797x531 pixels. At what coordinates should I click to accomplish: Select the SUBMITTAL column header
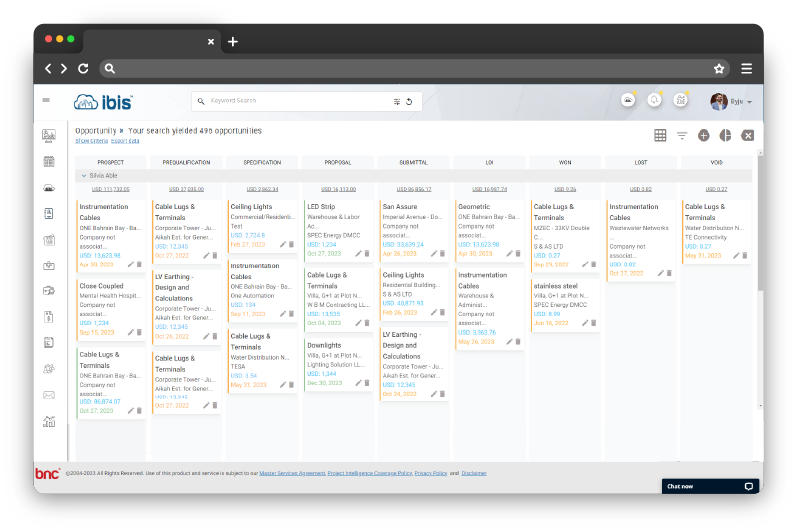[x=413, y=162]
